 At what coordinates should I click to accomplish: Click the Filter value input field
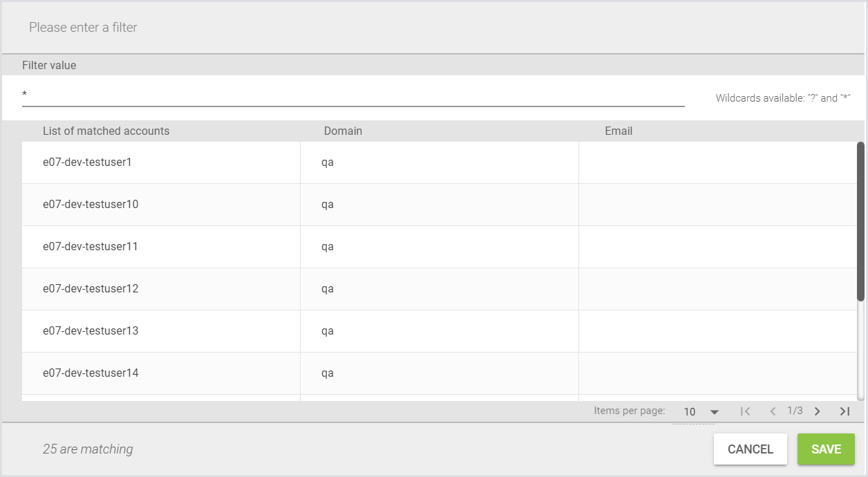(x=352, y=95)
